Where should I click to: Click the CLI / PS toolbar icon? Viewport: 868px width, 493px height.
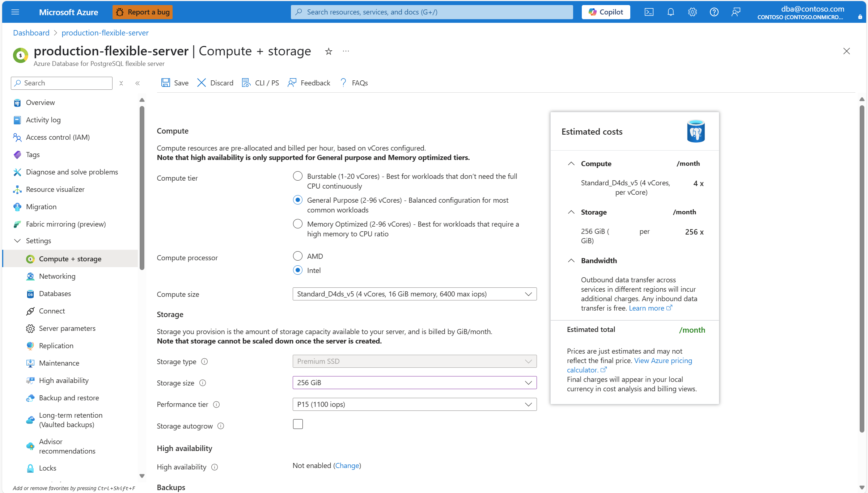click(x=246, y=83)
